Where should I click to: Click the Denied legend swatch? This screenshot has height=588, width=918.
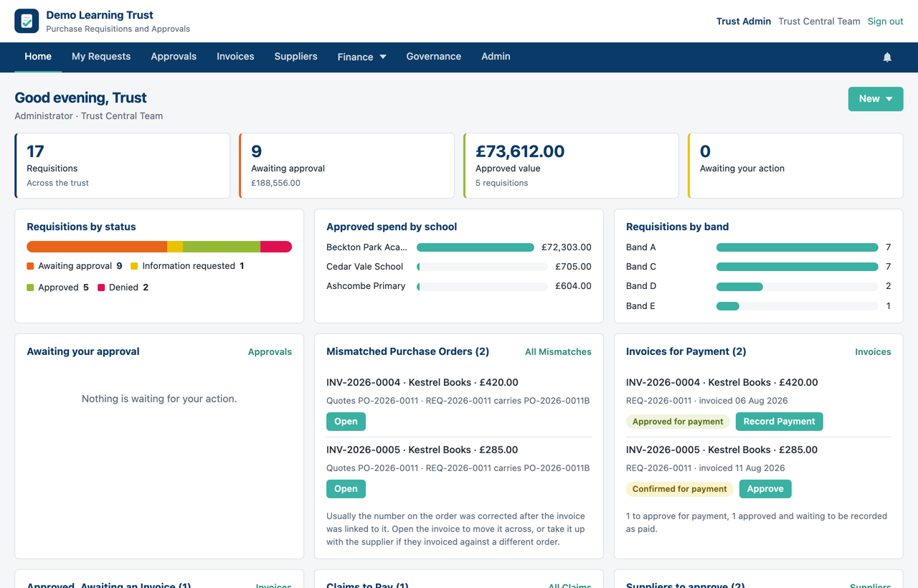coord(101,288)
